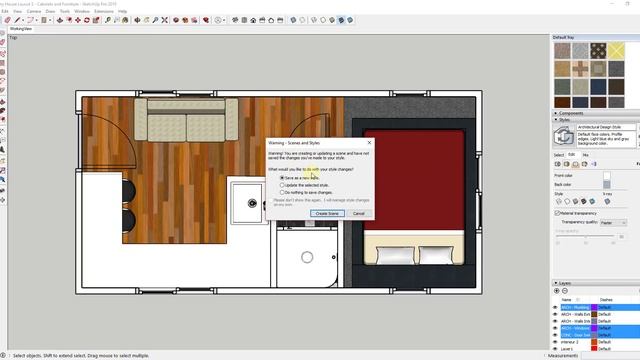The height and width of the screenshot is (360, 640).
Task: Click the Create Scene button
Action: point(327,213)
